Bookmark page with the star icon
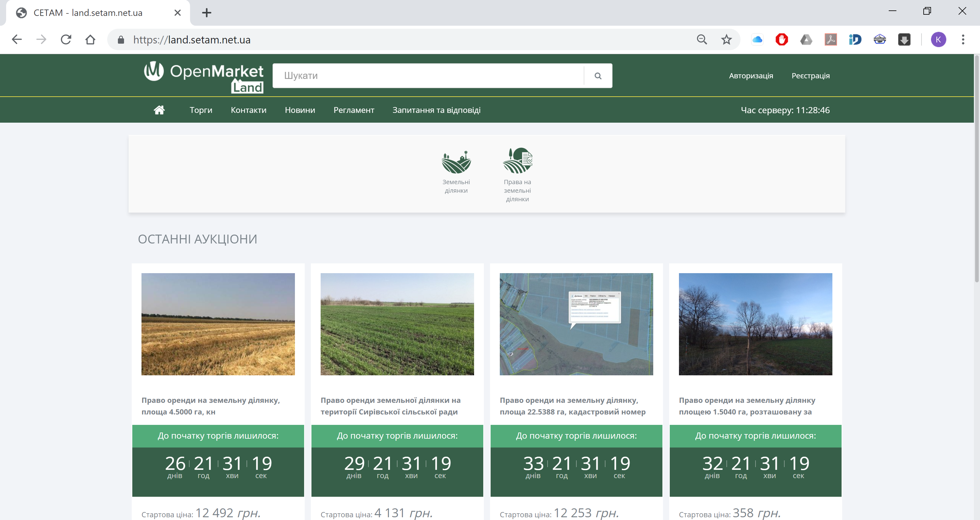The height and width of the screenshot is (520, 980). point(726,39)
